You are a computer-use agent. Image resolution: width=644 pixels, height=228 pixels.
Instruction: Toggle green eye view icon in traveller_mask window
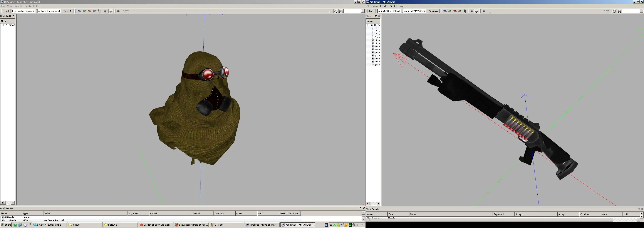[84, 11]
